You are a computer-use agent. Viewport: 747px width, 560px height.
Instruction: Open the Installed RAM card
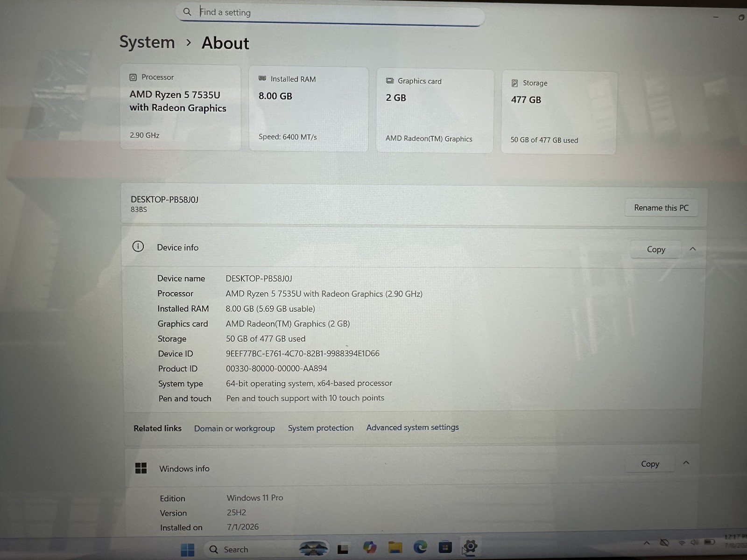coord(309,109)
